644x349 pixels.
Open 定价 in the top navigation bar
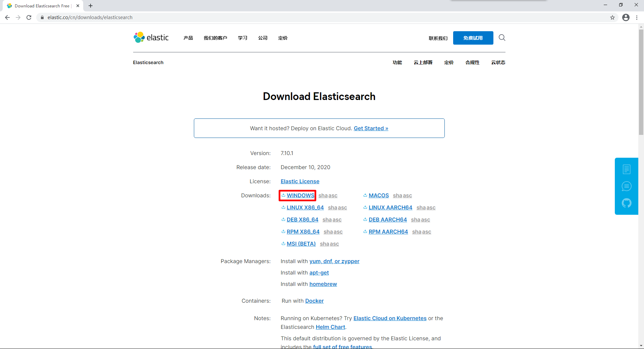tap(283, 38)
